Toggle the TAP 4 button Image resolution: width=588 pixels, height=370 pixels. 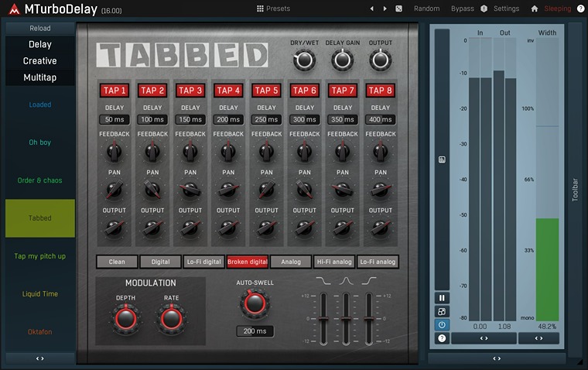[x=228, y=91]
